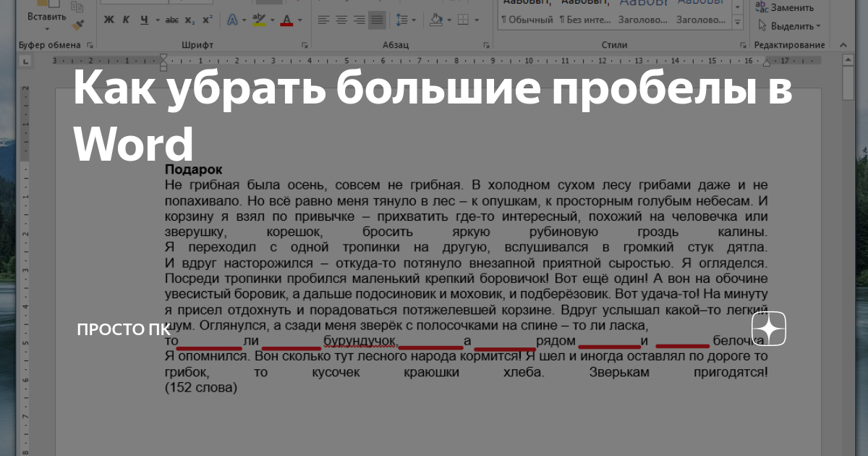
Task: Click the Стили group label
Action: point(614,45)
